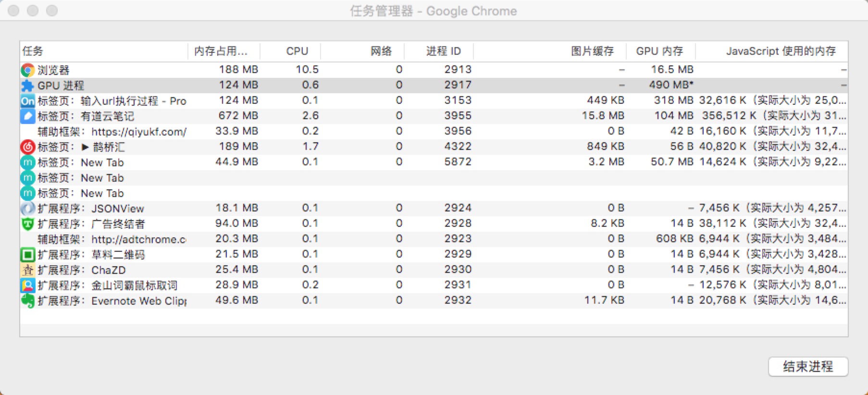Image resolution: width=868 pixels, height=395 pixels.
Task: Click the JSONView extension icon
Action: pyautogui.click(x=27, y=209)
